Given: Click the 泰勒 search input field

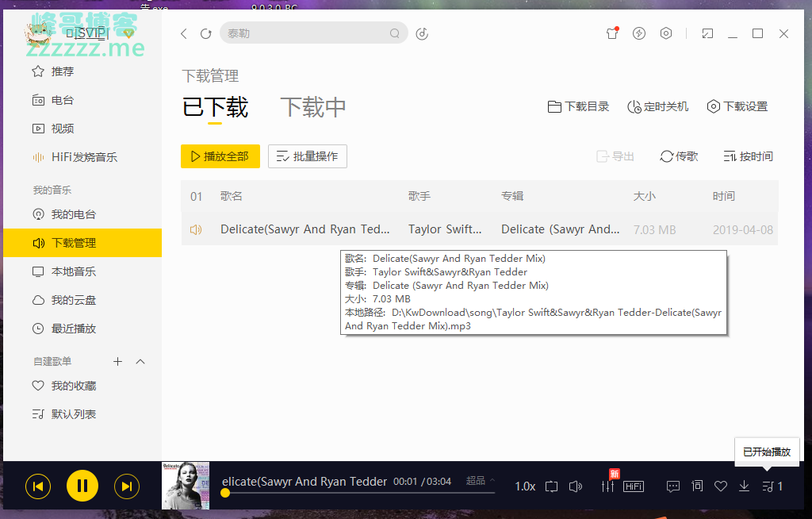Looking at the screenshot, I should (x=305, y=33).
